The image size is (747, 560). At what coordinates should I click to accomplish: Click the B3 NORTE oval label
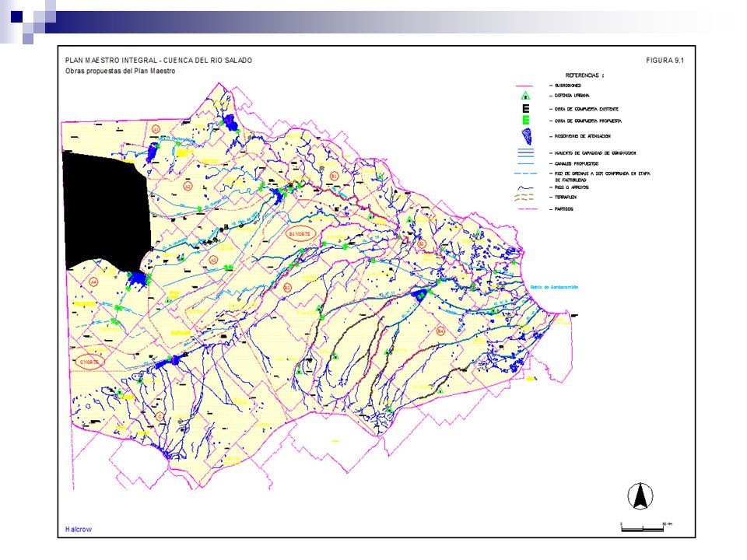tap(300, 234)
